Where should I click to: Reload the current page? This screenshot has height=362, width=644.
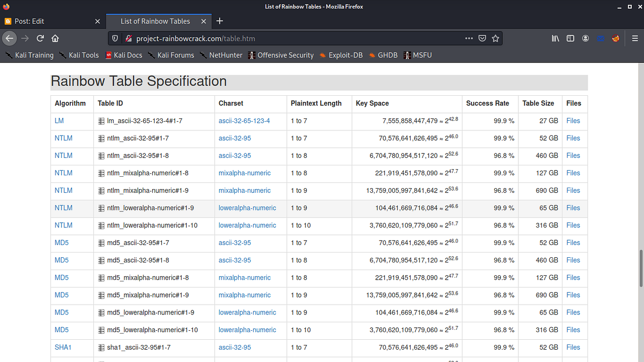pos(40,38)
